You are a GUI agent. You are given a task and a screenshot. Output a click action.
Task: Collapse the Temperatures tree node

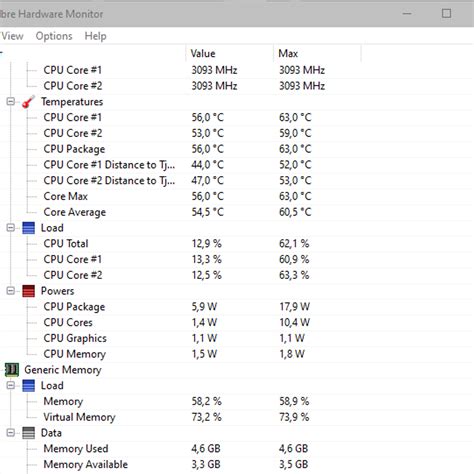tap(11, 101)
